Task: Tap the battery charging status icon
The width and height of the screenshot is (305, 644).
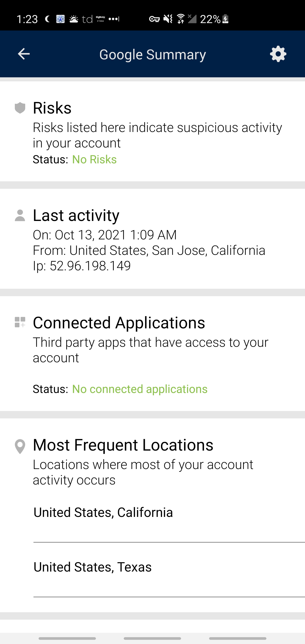Action: pos(226,19)
